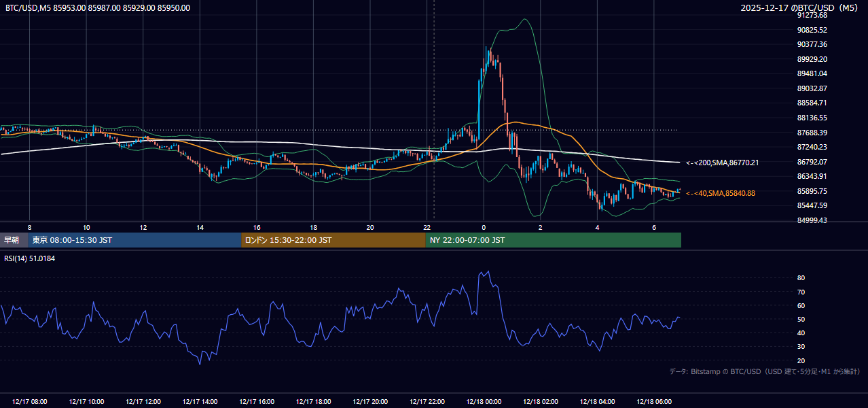
Task: Click the 12/17 14:00 time axis label
Action: [x=200, y=402]
